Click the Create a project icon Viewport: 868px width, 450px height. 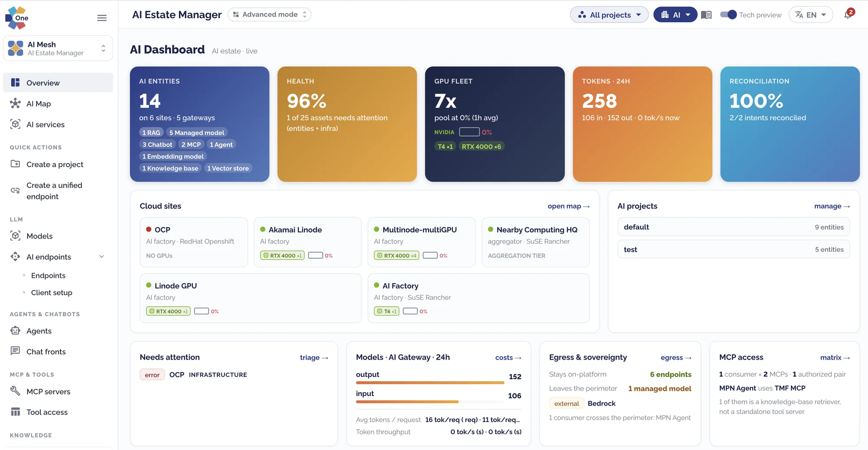coord(16,164)
